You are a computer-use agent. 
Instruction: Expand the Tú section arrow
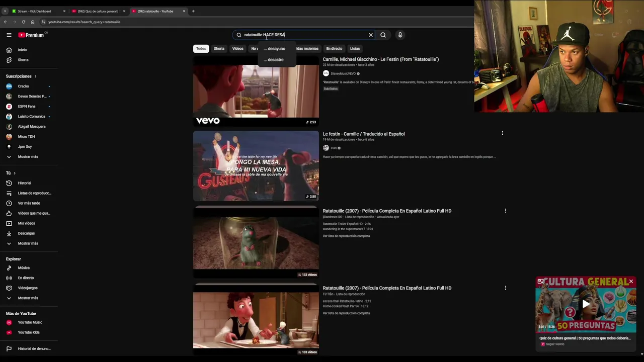tap(15, 173)
